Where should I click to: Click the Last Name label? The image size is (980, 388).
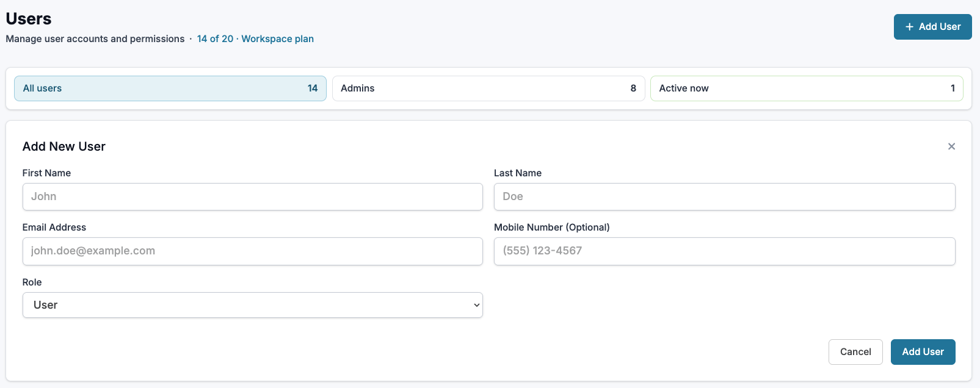[x=518, y=173]
